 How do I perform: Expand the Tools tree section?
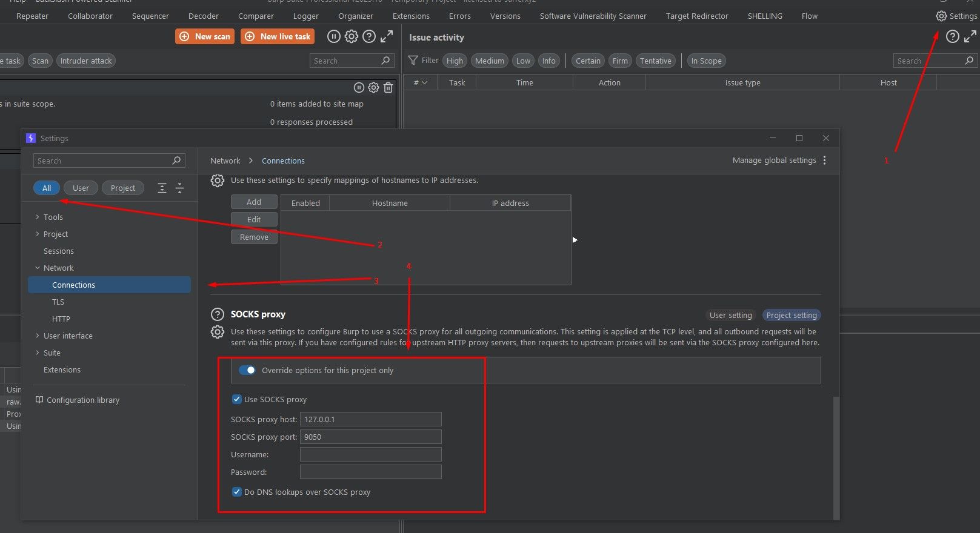click(x=37, y=217)
